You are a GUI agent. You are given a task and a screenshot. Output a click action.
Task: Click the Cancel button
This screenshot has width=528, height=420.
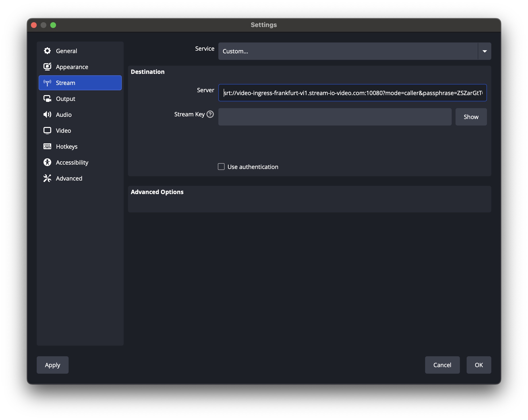point(442,365)
